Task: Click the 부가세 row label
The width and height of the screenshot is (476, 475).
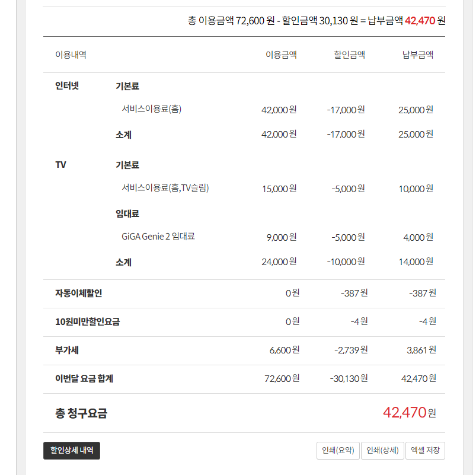Action: pos(67,350)
